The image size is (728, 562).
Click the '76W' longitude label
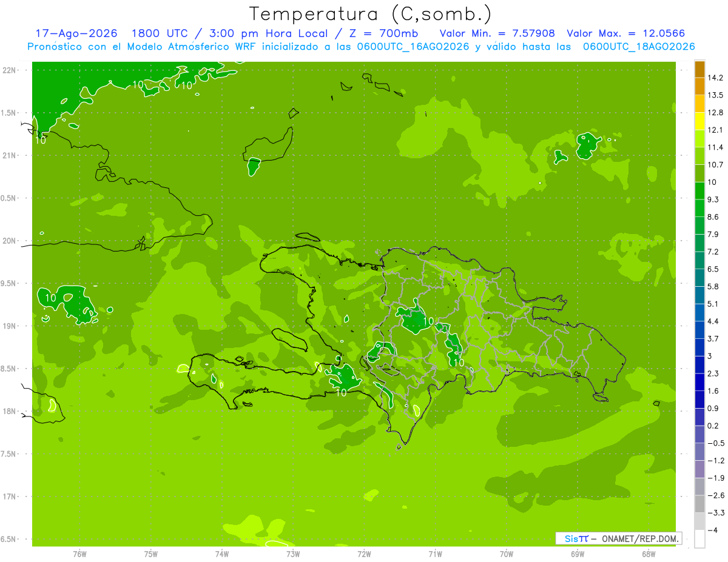(x=79, y=554)
